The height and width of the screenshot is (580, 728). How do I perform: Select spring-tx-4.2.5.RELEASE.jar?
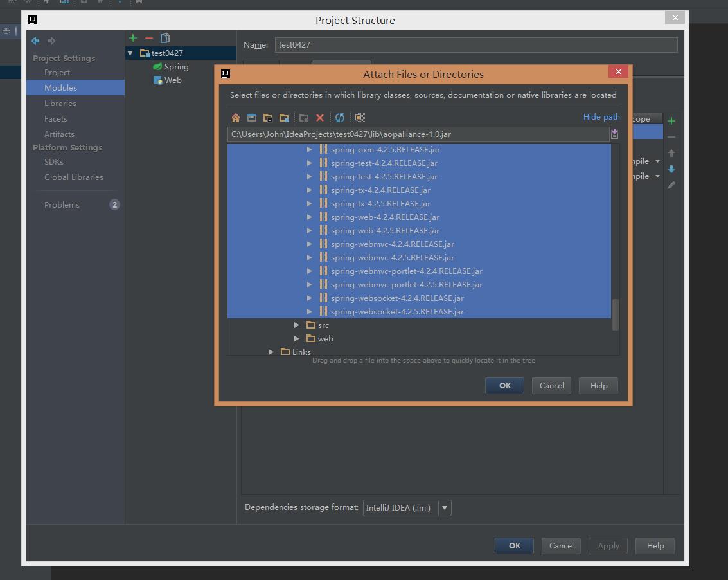click(x=380, y=204)
